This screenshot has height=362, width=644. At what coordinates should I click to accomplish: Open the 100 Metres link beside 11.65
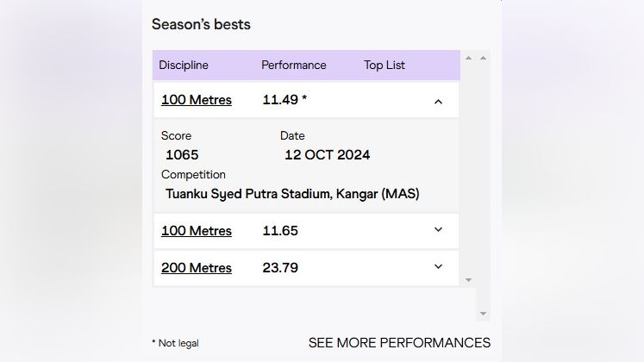point(197,231)
